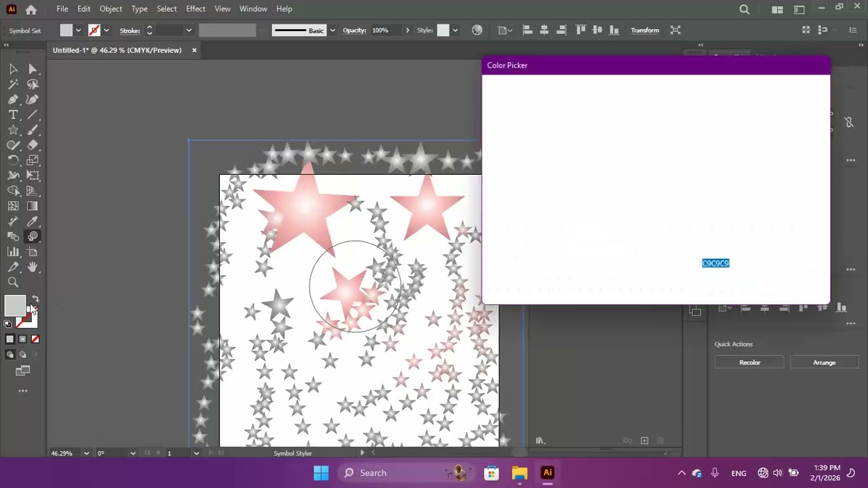Swap fill and stroke arrows

(35, 299)
